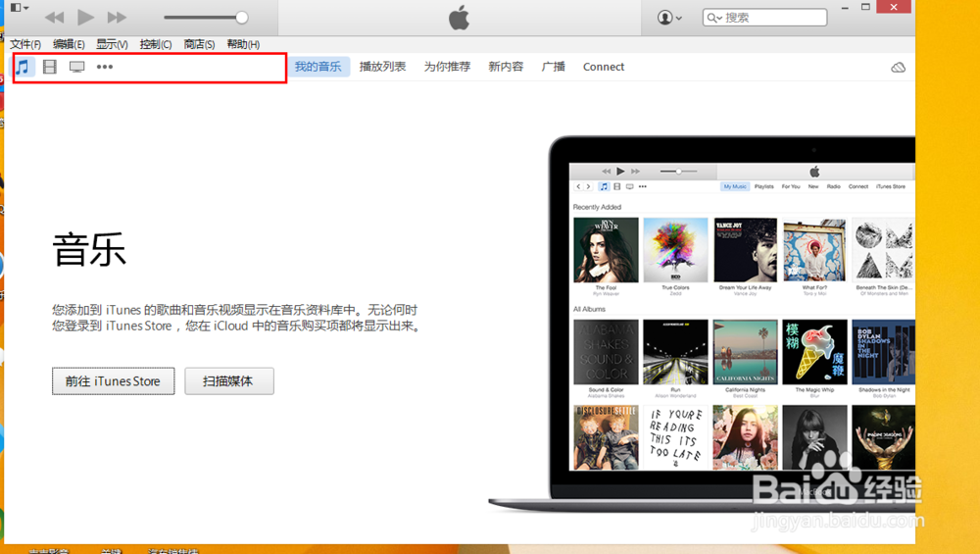Click the Previous track rewind button
980x554 pixels.
(54, 18)
